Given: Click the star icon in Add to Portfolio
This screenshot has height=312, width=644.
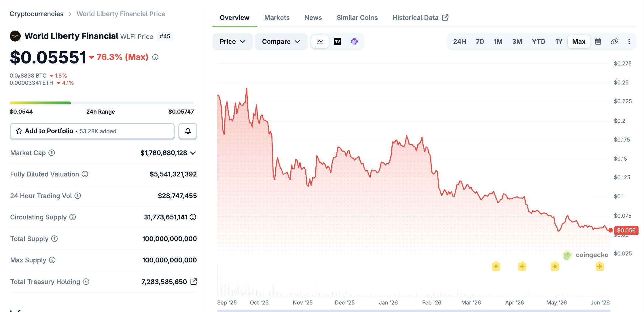Looking at the screenshot, I should [19, 131].
